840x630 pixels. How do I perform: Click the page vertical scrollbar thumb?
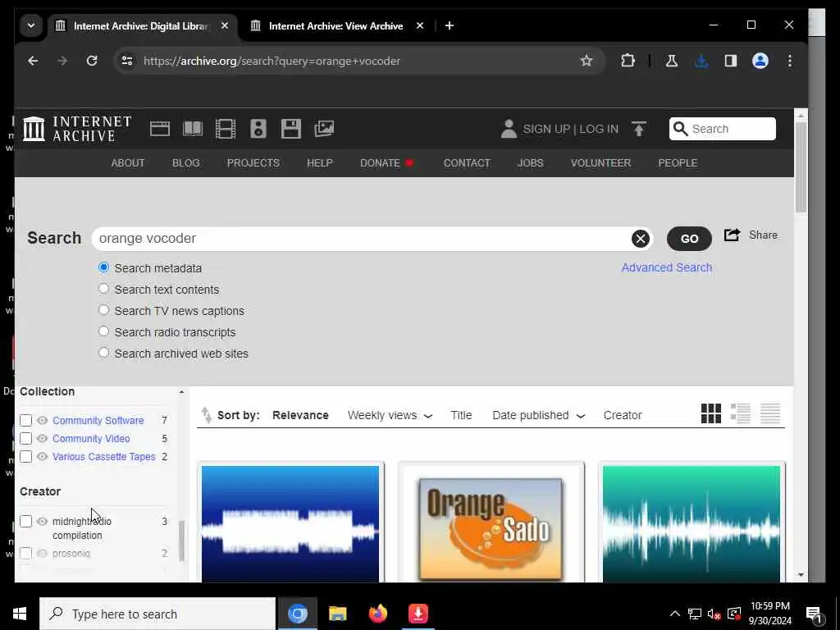pos(801,167)
